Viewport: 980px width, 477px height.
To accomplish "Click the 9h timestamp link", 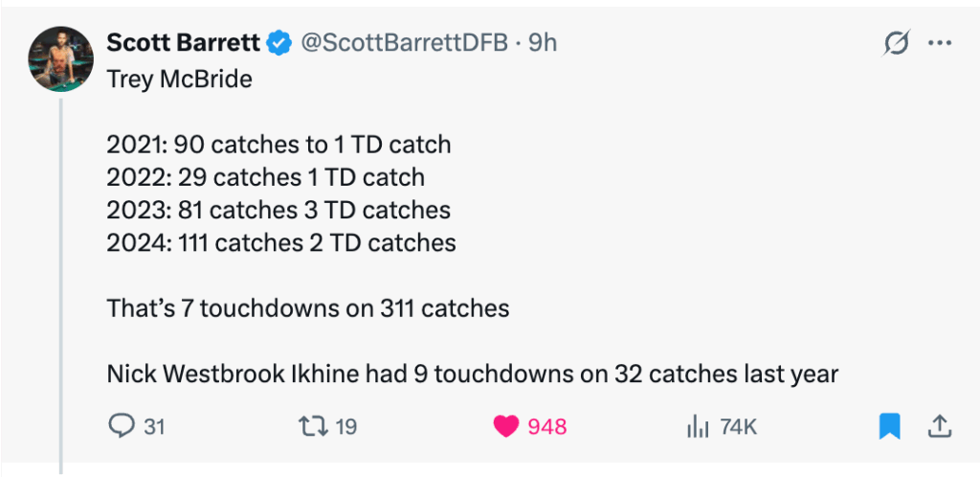I will (x=544, y=43).
